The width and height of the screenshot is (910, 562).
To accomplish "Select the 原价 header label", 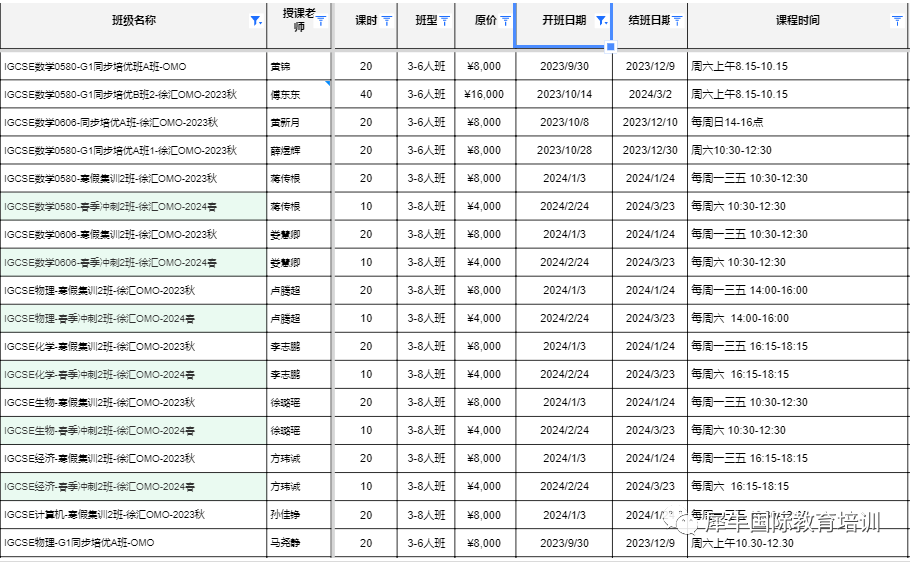I will 486,20.
